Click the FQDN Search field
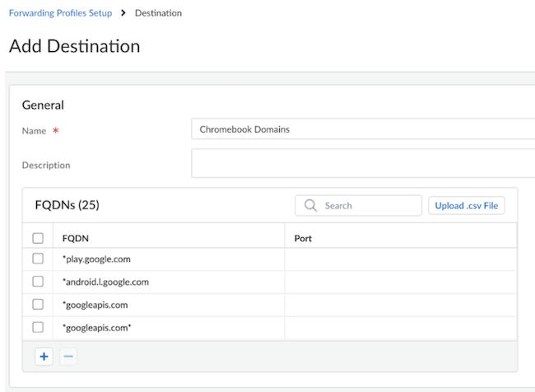The height and width of the screenshot is (392, 535). click(358, 206)
